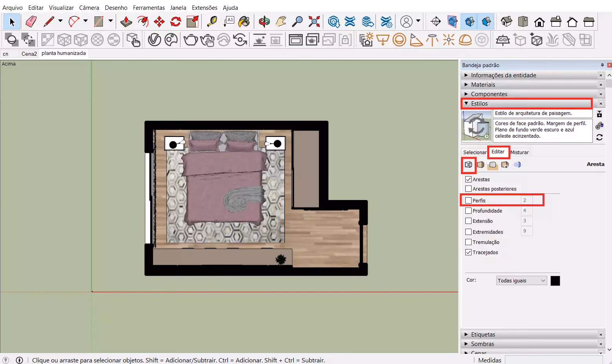
Task: Open user account dropdown arrow
Action: (418, 21)
